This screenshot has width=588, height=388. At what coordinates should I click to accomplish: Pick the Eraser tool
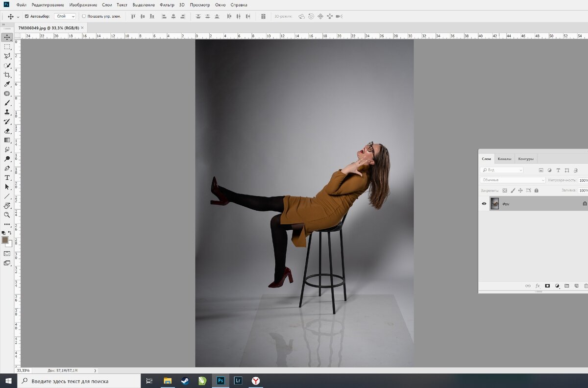click(x=7, y=131)
